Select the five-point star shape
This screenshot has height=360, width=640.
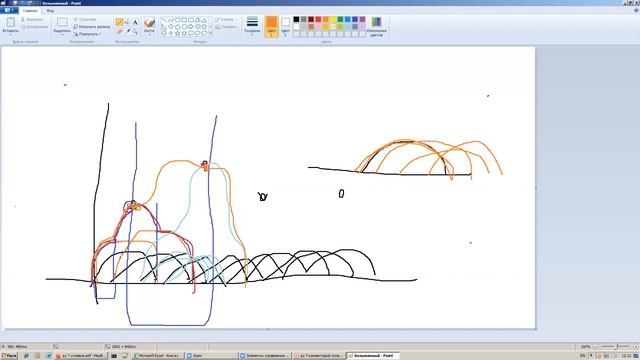178,33
